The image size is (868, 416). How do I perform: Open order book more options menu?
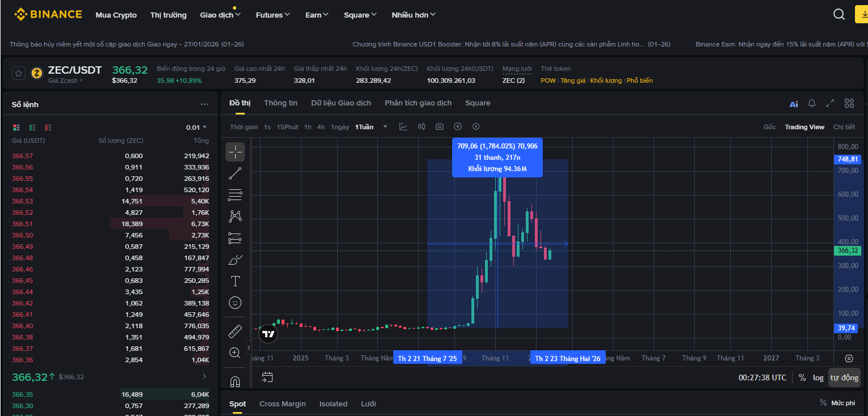pyautogui.click(x=205, y=105)
